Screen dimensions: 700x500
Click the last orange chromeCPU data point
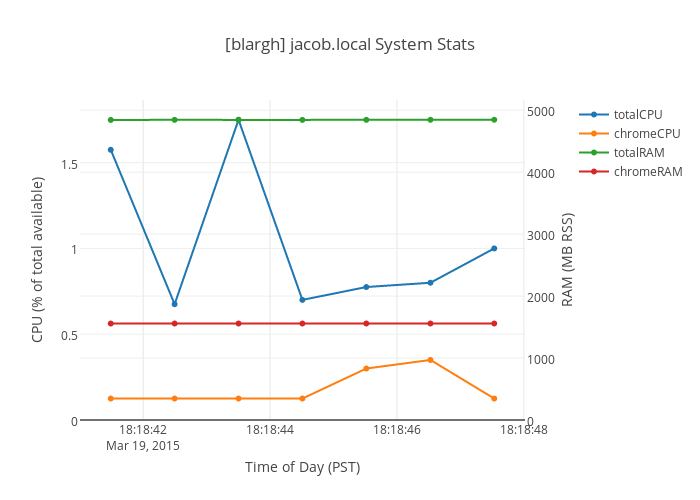(494, 399)
